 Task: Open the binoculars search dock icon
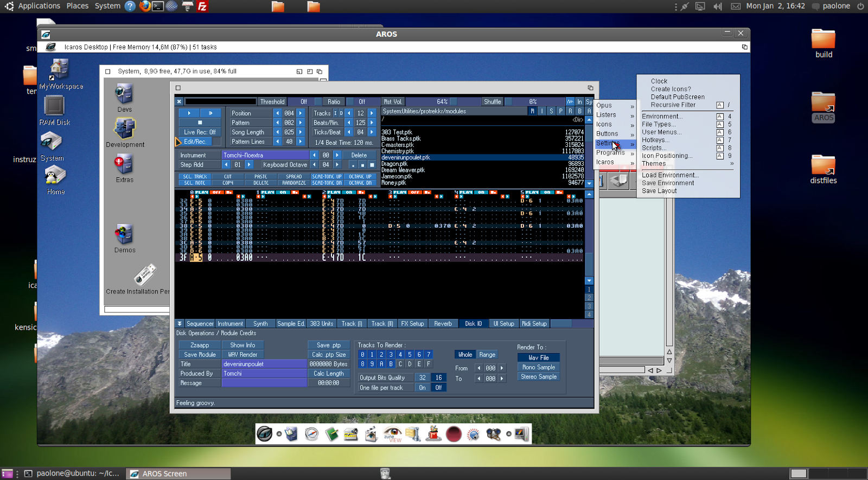click(493, 434)
